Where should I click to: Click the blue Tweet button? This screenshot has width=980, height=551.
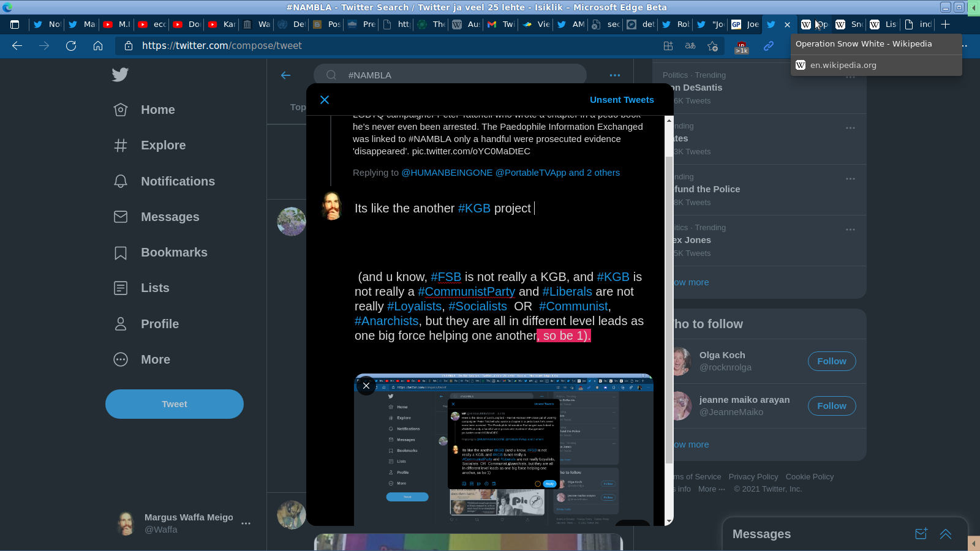click(x=175, y=404)
